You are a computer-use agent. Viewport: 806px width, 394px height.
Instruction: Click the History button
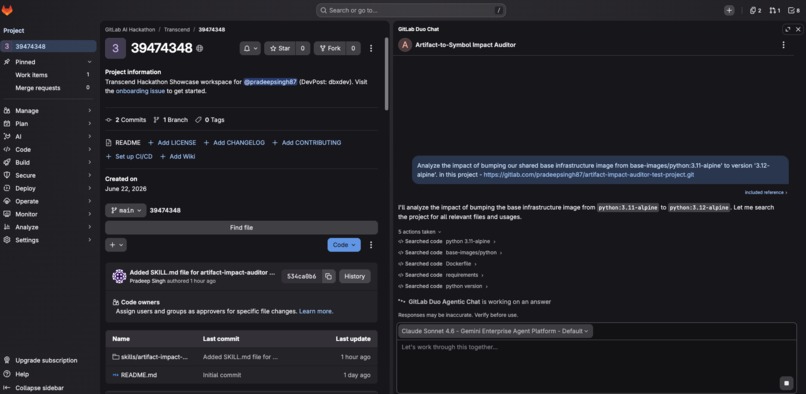tap(355, 276)
